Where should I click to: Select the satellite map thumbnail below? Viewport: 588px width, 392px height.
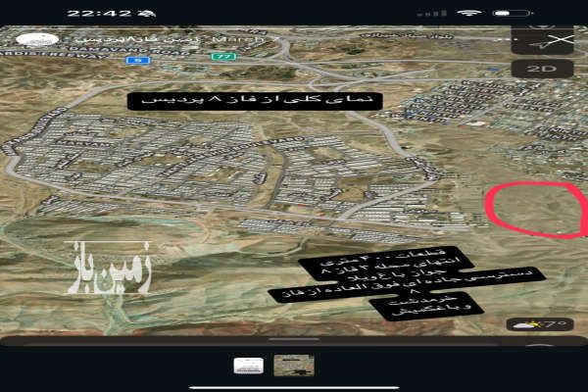pos(294,365)
